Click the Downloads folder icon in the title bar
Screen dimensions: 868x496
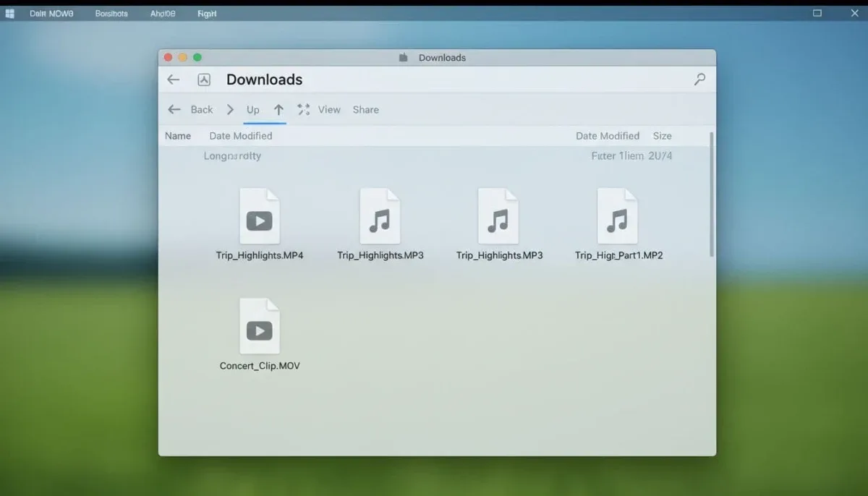[x=403, y=57]
